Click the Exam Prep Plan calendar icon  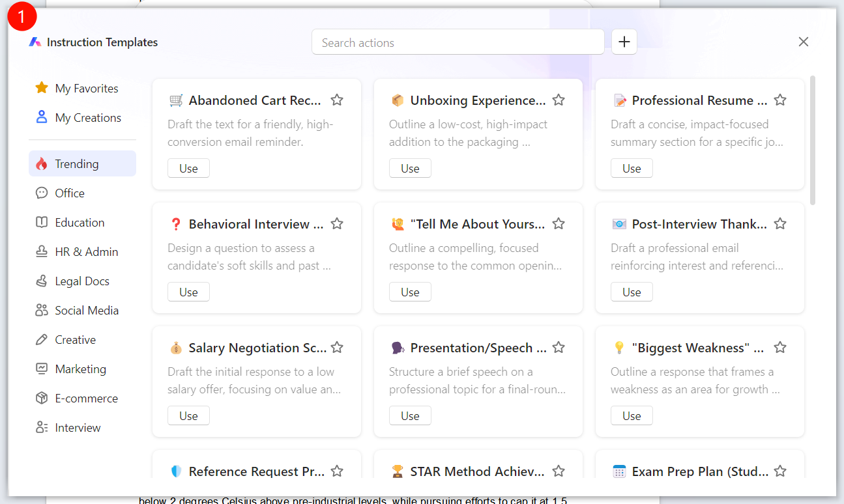(619, 472)
